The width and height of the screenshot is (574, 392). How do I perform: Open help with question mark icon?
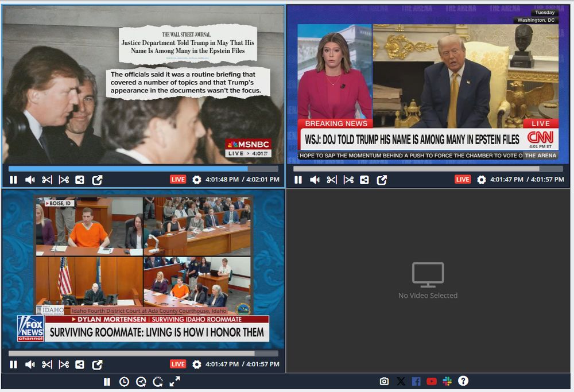coord(463,381)
